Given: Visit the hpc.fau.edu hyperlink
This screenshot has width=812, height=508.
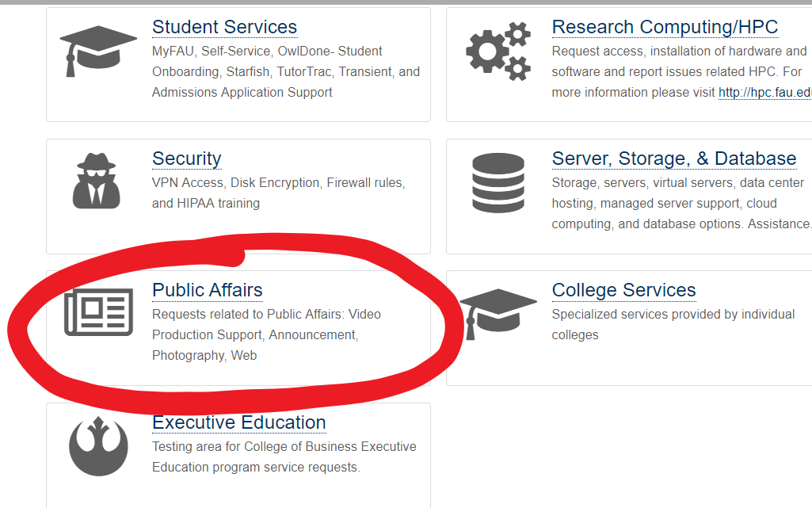Looking at the screenshot, I should (764, 93).
